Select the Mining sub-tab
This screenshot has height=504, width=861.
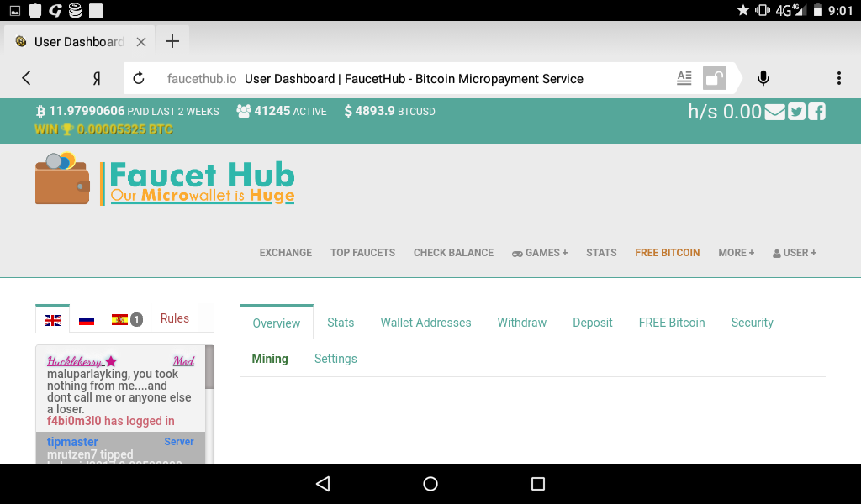click(x=270, y=359)
